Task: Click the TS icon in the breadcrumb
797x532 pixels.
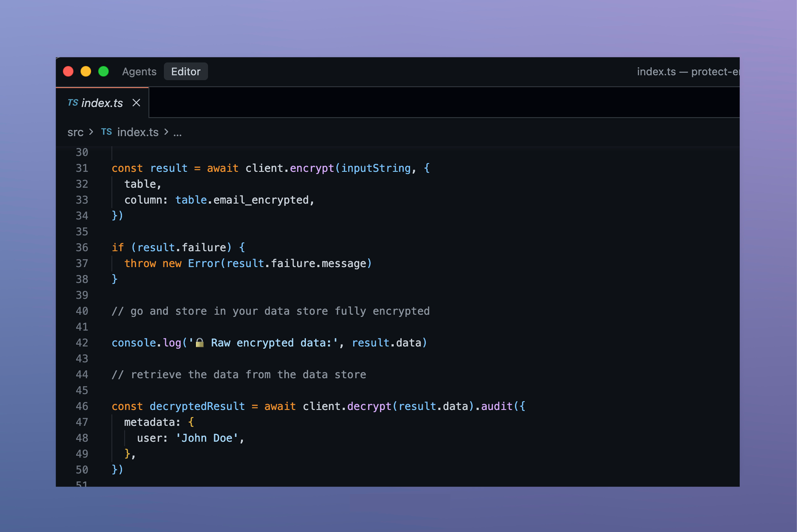Action: (x=106, y=132)
